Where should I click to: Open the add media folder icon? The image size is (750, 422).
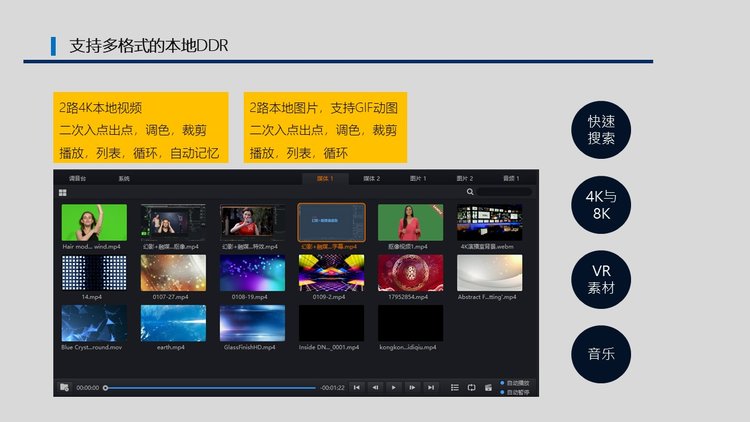coord(64,387)
